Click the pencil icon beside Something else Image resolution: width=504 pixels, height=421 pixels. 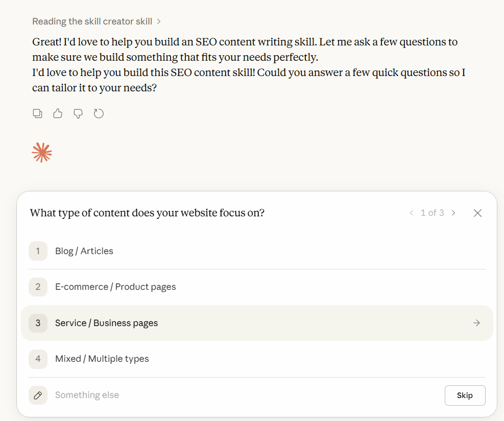pos(38,395)
